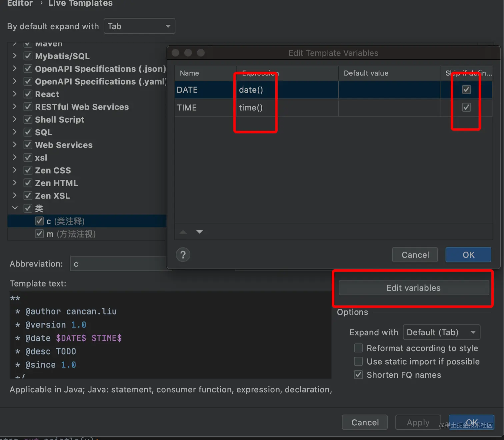Expand the OpenAPI Specifications (.yaml) node

pos(14,81)
